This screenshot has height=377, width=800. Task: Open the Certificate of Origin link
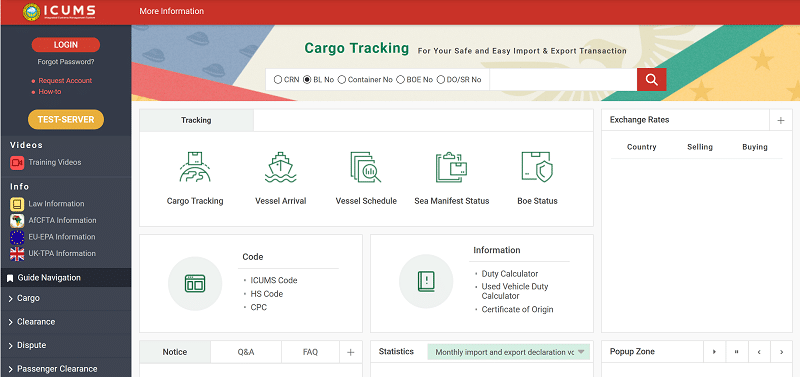pyautogui.click(x=517, y=310)
